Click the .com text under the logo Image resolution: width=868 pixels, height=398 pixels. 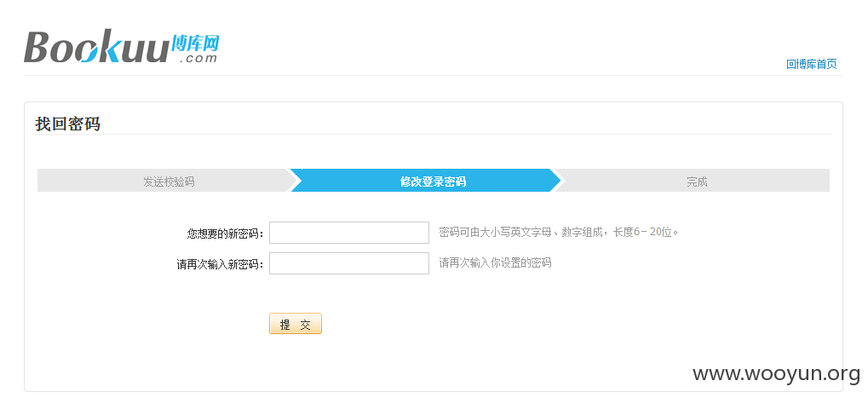tap(198, 58)
